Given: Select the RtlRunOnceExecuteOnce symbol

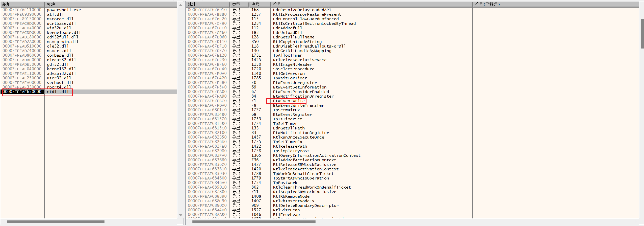Looking at the screenshot, I should pyautogui.click(x=298, y=137).
